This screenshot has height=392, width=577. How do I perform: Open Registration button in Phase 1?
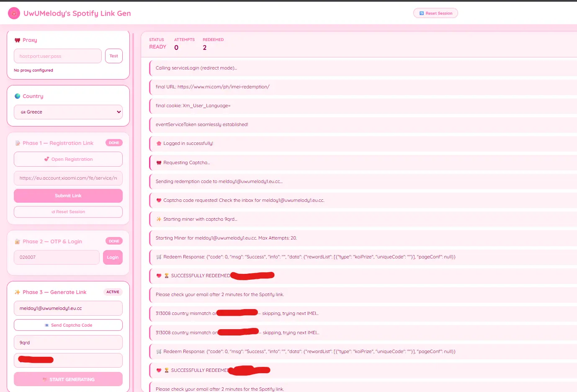coord(68,159)
